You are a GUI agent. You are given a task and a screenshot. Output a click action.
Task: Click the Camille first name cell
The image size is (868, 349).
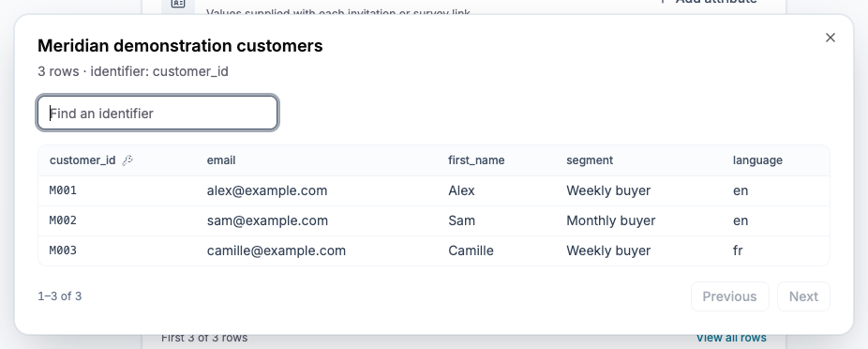click(471, 250)
